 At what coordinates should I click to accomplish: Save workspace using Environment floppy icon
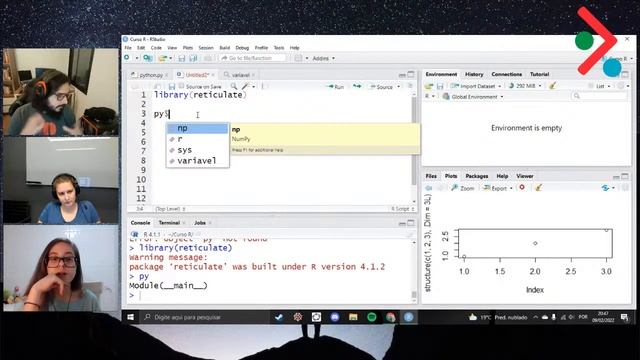click(x=440, y=86)
